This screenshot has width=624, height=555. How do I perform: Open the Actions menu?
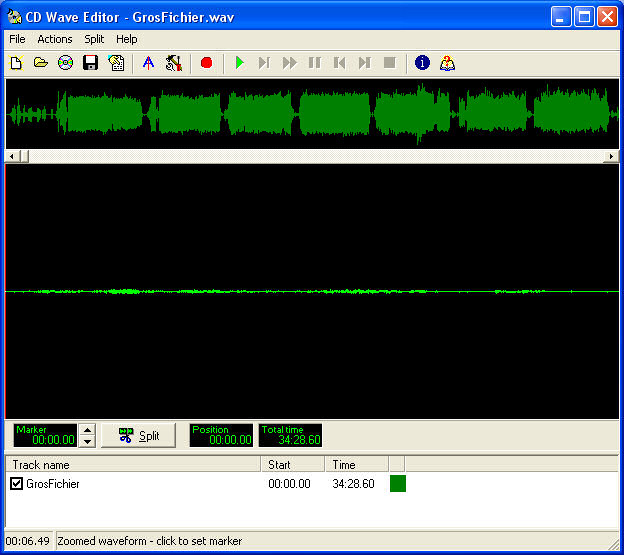55,39
